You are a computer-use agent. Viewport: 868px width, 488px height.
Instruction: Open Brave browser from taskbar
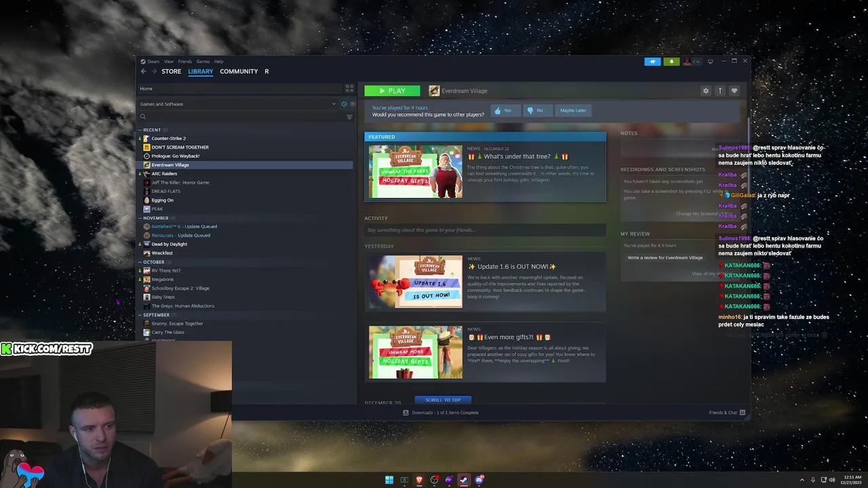click(419, 480)
